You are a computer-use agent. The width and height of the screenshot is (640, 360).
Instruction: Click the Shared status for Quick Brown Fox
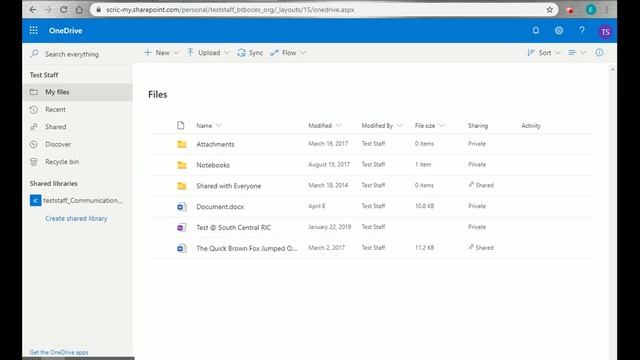[x=481, y=247]
